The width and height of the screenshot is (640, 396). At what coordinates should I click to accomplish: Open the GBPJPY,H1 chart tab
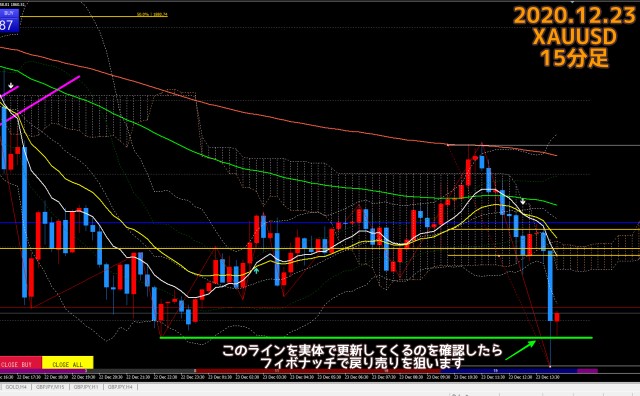click(86, 387)
